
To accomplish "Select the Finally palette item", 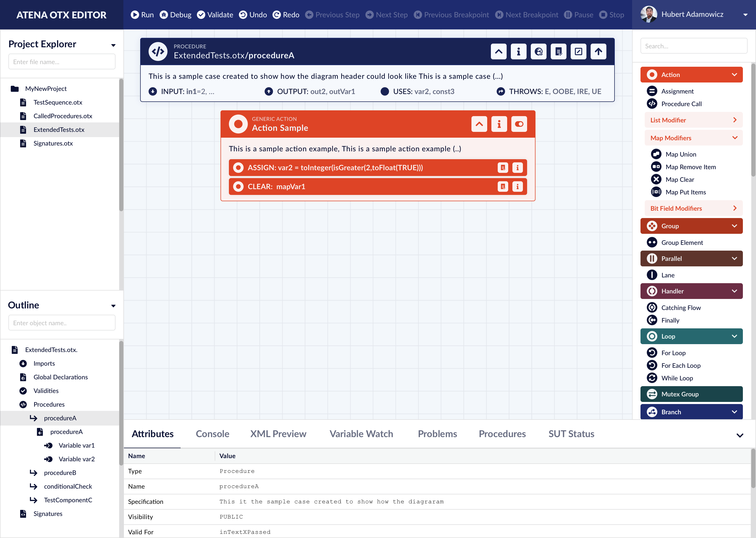I will coord(663,320).
